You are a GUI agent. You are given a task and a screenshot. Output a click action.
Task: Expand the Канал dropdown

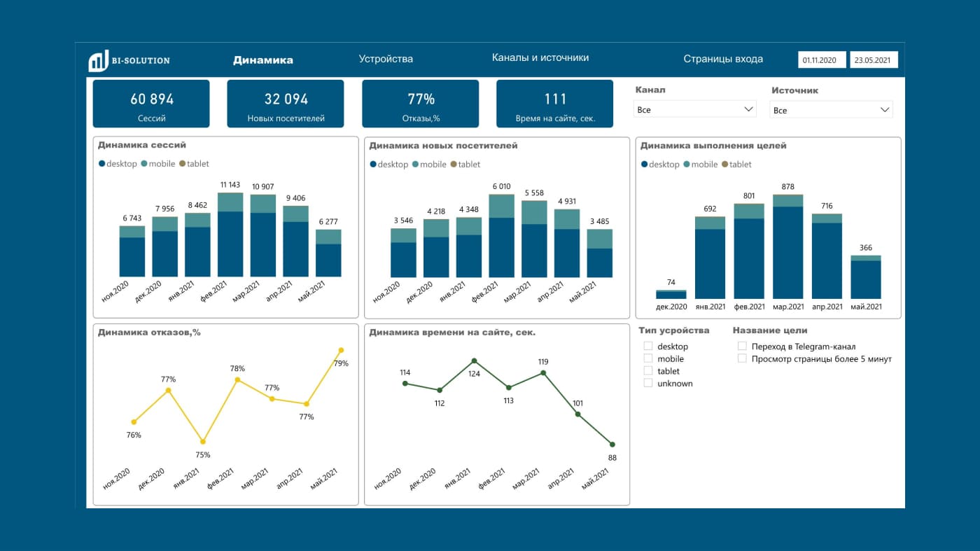(x=695, y=109)
